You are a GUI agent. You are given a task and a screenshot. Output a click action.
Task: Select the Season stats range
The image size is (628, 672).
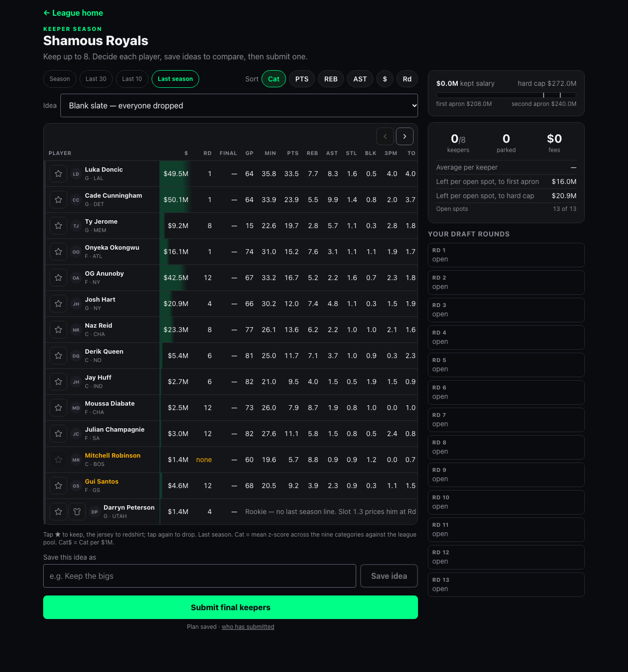60,79
